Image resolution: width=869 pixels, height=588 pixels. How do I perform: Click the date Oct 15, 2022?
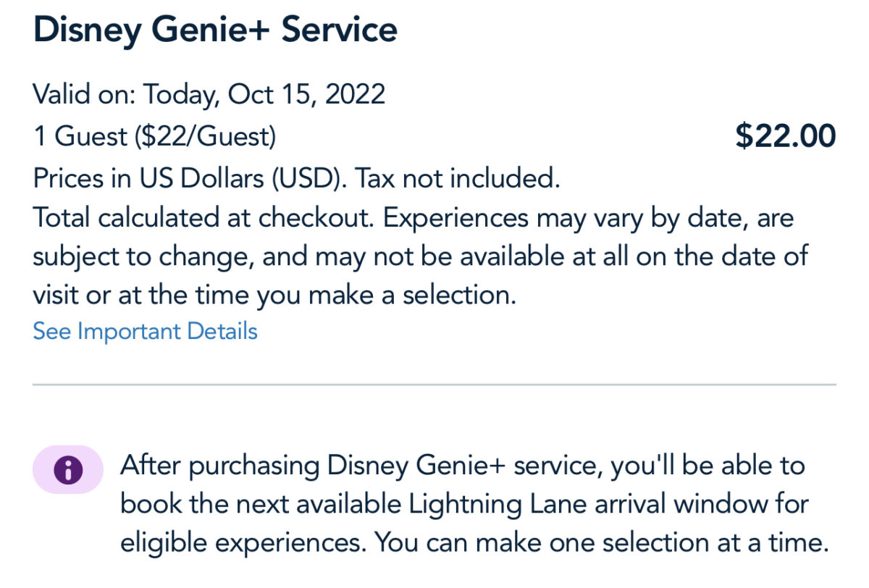pos(306,94)
